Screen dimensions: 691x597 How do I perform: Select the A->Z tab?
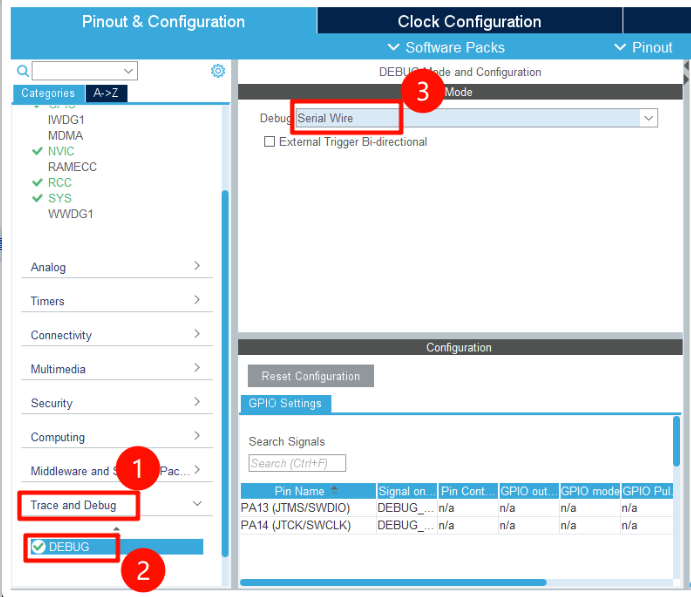(106, 93)
